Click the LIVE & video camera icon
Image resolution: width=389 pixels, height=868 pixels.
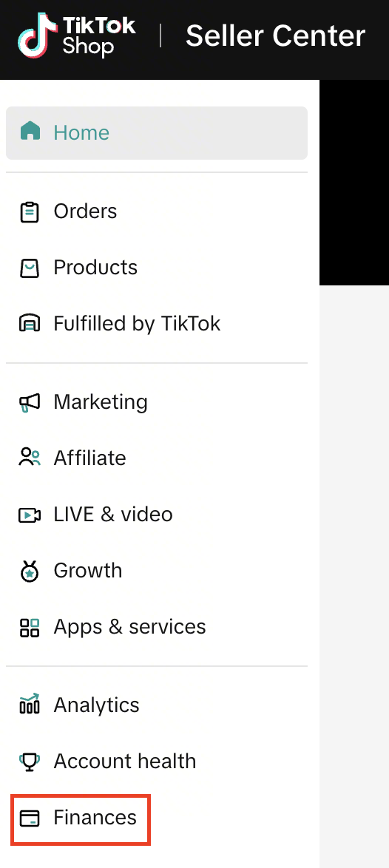pos(30,515)
